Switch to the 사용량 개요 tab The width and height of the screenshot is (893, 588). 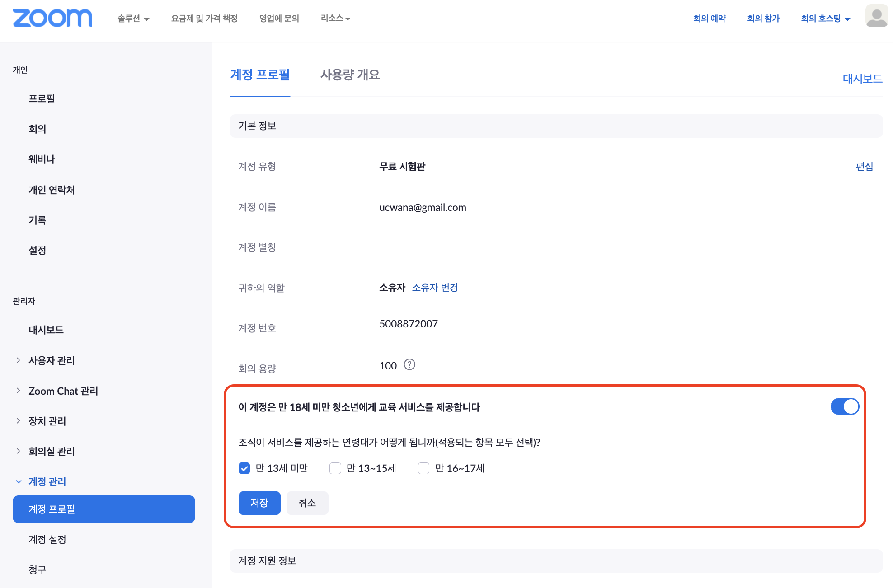(x=350, y=75)
